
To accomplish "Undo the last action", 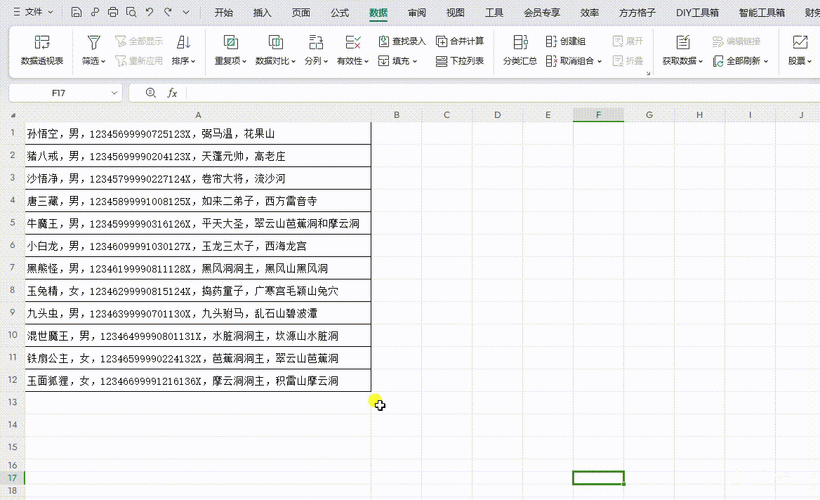I will click(150, 12).
